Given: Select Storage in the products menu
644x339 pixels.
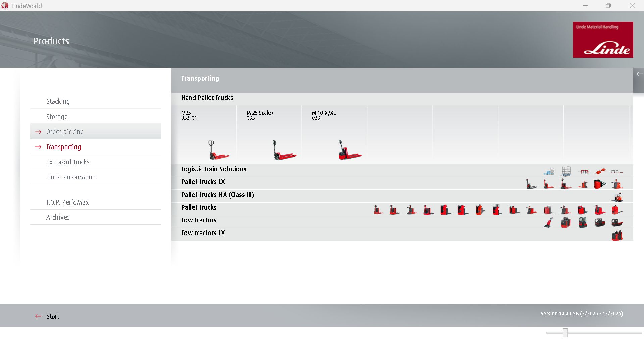Looking at the screenshot, I should (x=96, y=117).
